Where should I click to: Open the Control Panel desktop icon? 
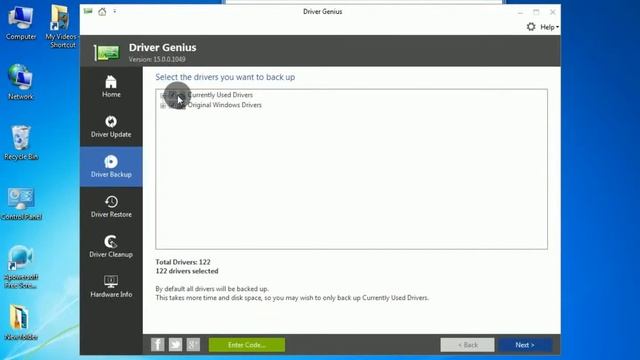(x=21, y=203)
